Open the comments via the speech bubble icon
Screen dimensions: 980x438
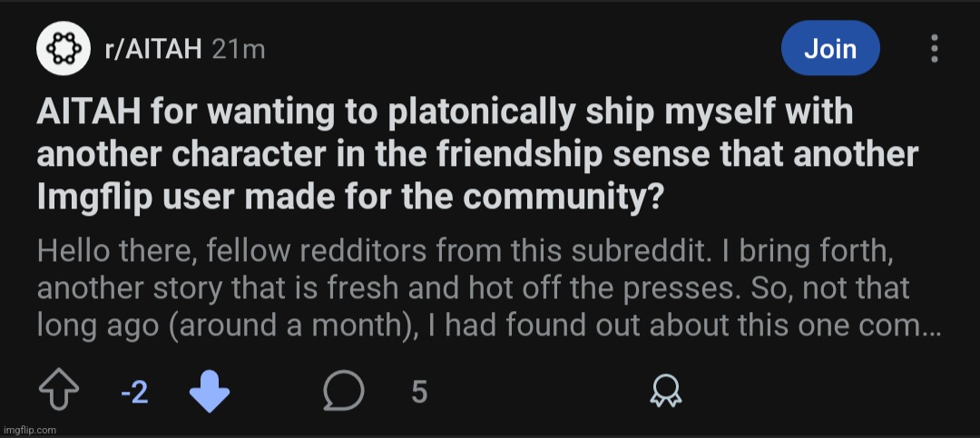(344, 392)
